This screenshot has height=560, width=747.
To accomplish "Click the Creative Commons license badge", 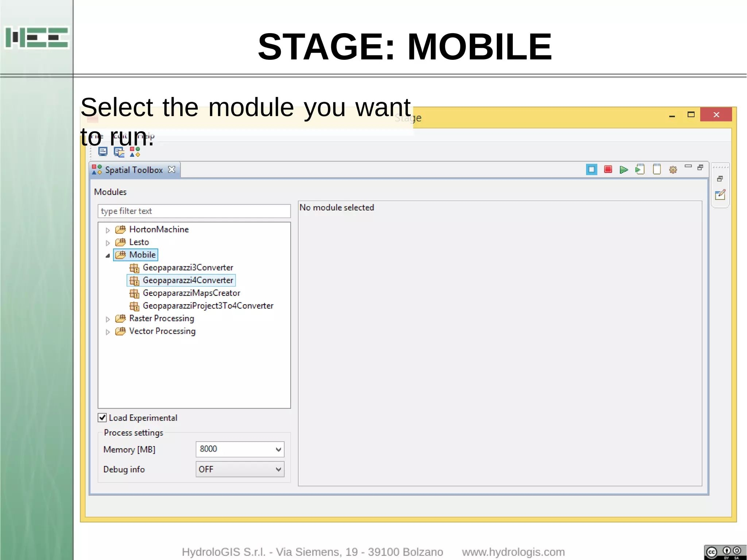I will 725,552.
